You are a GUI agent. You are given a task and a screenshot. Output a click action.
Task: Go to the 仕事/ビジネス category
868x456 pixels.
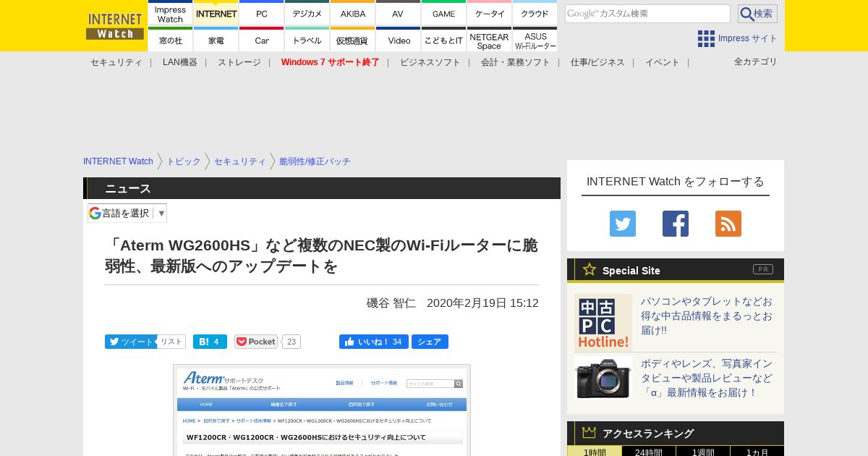click(x=597, y=62)
